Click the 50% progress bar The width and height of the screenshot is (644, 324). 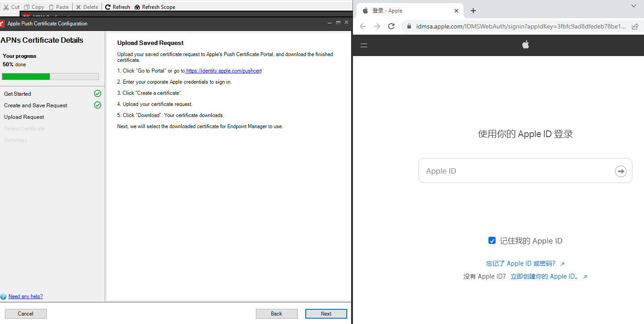pos(51,76)
